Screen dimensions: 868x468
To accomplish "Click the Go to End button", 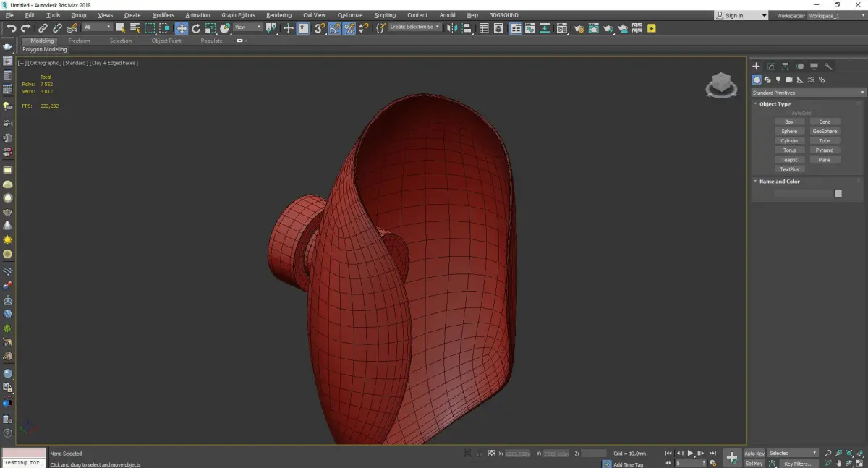I will coord(713,454).
